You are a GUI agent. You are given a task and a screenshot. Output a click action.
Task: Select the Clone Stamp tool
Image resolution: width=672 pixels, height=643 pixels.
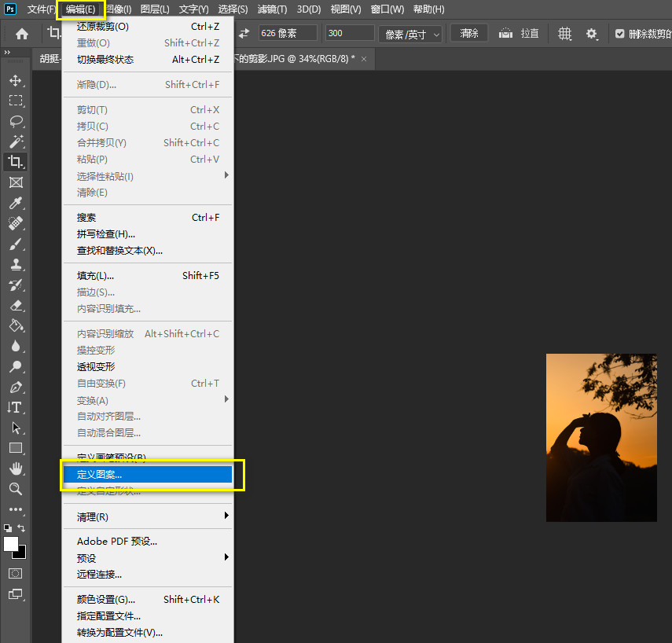[16, 264]
